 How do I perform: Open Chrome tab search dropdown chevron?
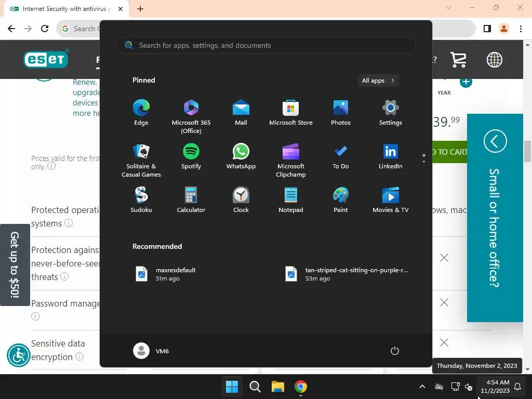[448, 7]
